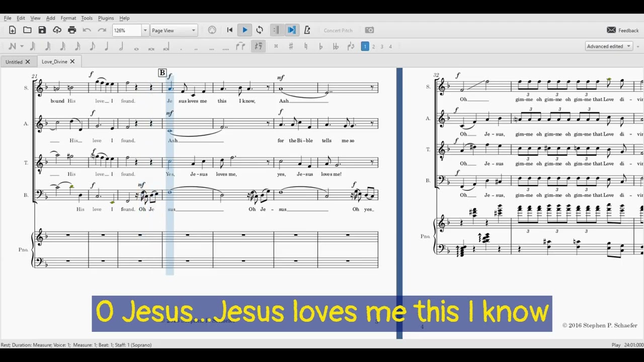Redo the last undone action
This screenshot has height=362, width=644.
(x=102, y=30)
